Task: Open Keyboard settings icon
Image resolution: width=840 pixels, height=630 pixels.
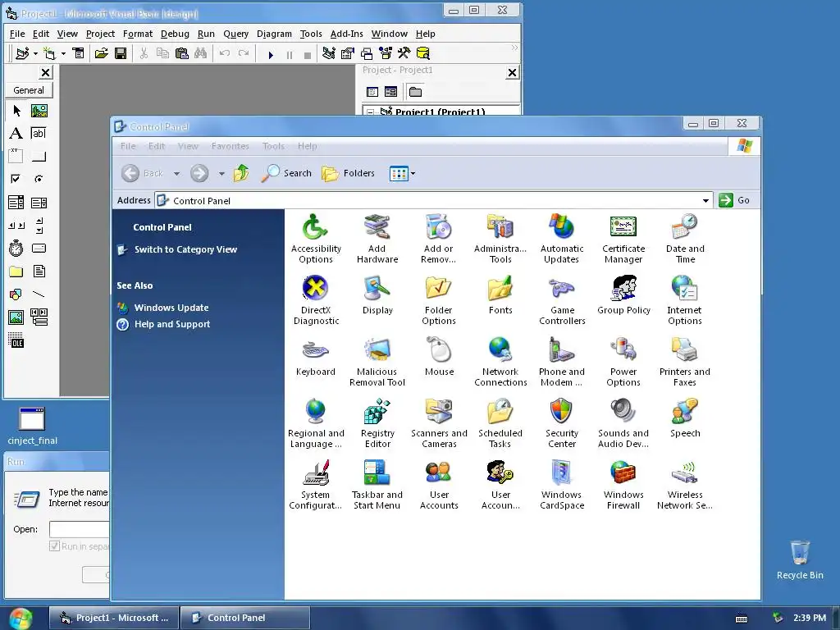Action: click(x=316, y=357)
